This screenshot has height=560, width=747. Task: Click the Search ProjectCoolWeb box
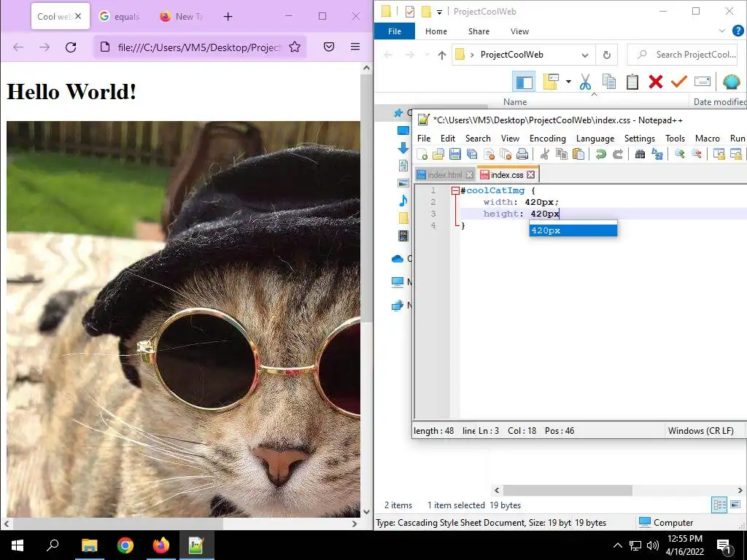pos(682,55)
